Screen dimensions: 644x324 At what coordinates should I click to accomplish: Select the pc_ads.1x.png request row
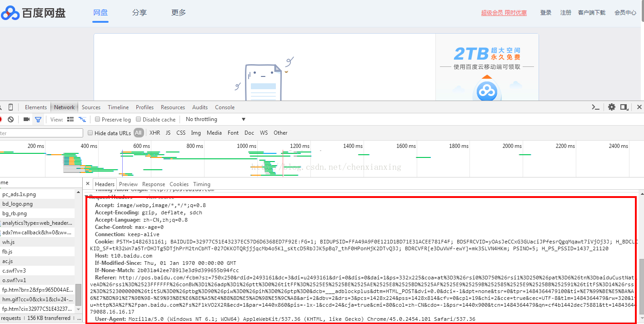[37, 194]
